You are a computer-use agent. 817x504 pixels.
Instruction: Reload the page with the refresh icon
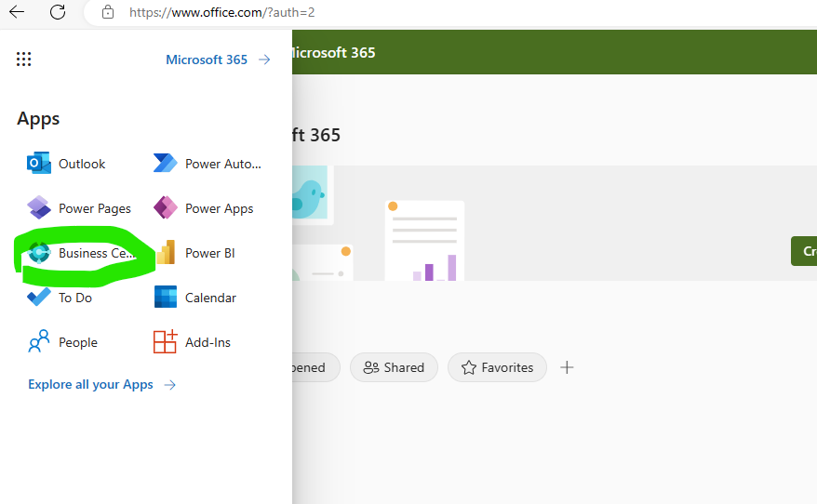point(58,12)
